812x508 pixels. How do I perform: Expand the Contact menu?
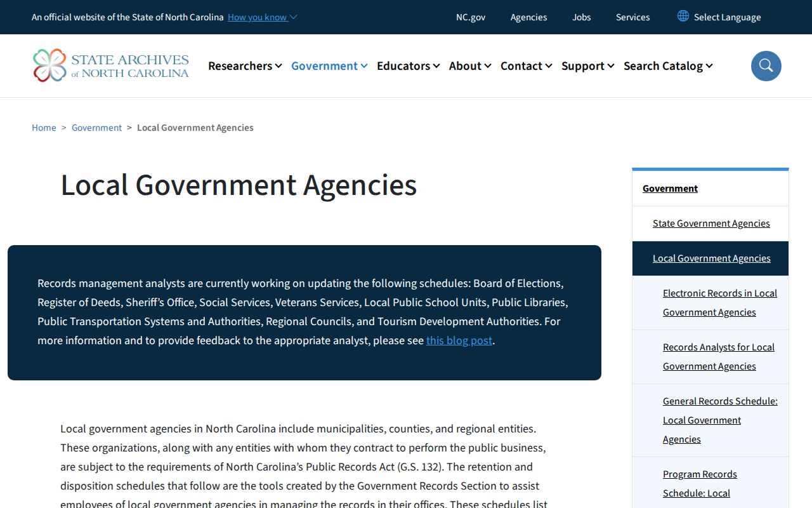pos(526,66)
